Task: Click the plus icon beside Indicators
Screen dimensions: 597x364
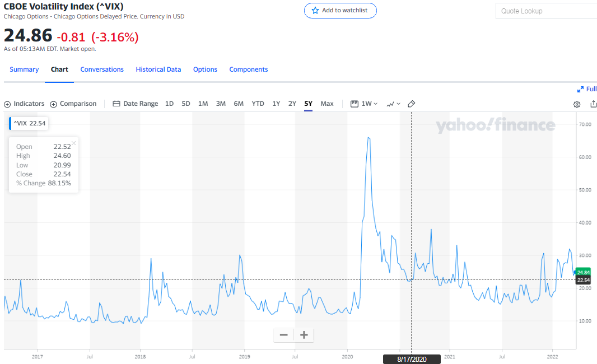Action: pos(7,104)
